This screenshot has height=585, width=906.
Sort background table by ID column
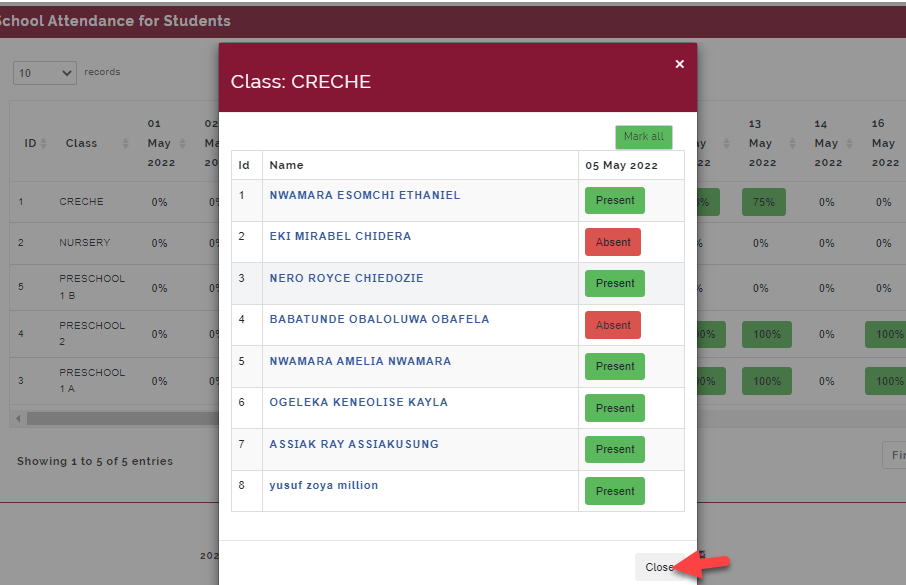pyautogui.click(x=35, y=143)
